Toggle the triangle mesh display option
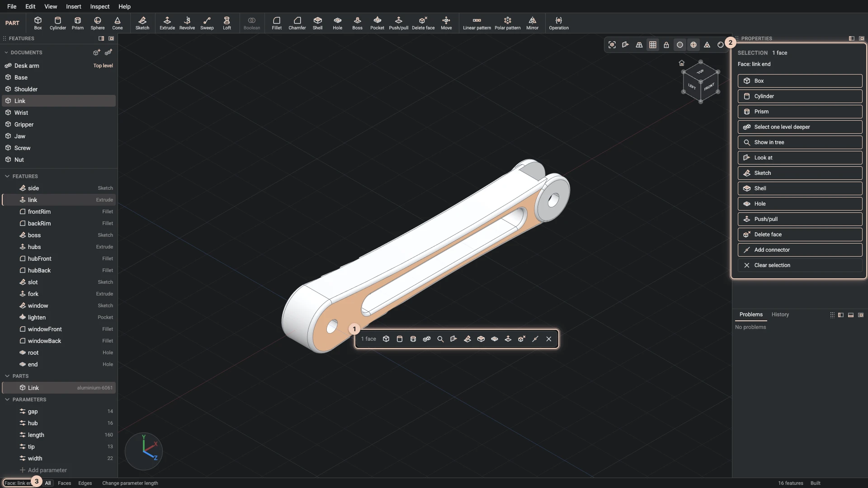Image resolution: width=868 pixels, height=488 pixels. pos(707,45)
